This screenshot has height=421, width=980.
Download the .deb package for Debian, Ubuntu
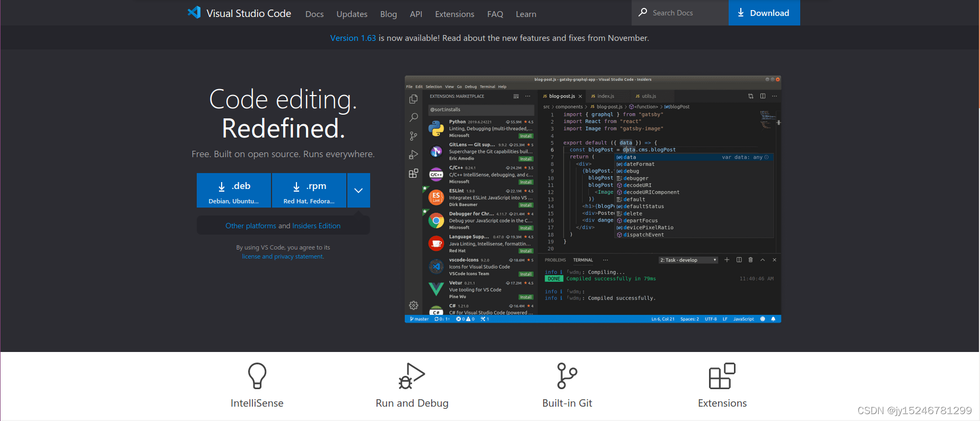tap(234, 191)
